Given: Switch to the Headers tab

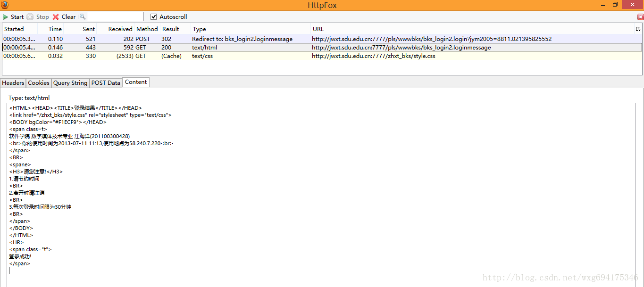Looking at the screenshot, I should [x=13, y=83].
